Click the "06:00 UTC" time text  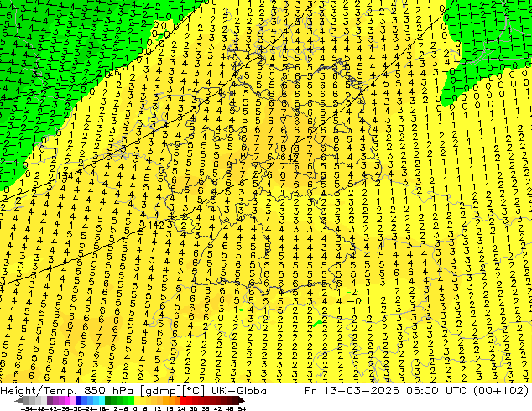(438, 391)
